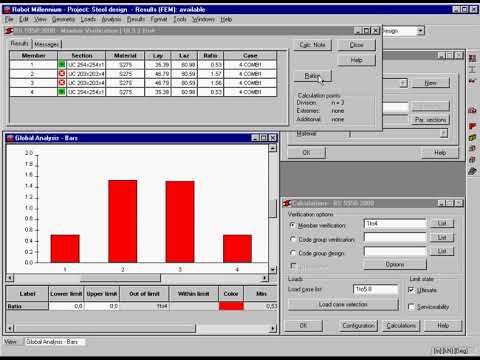The width and height of the screenshot is (480, 360).
Task: Click the limits table horizontal scrollbar thumb
Action: [105, 329]
